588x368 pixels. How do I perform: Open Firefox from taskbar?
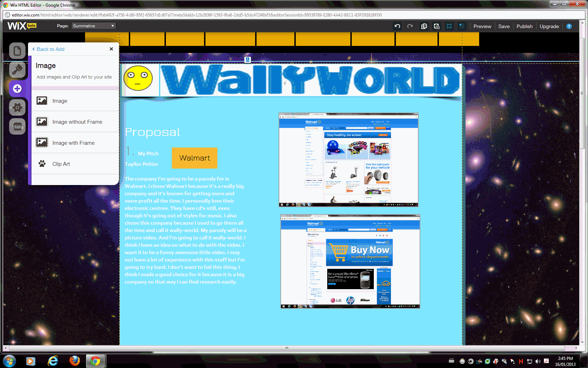point(75,361)
